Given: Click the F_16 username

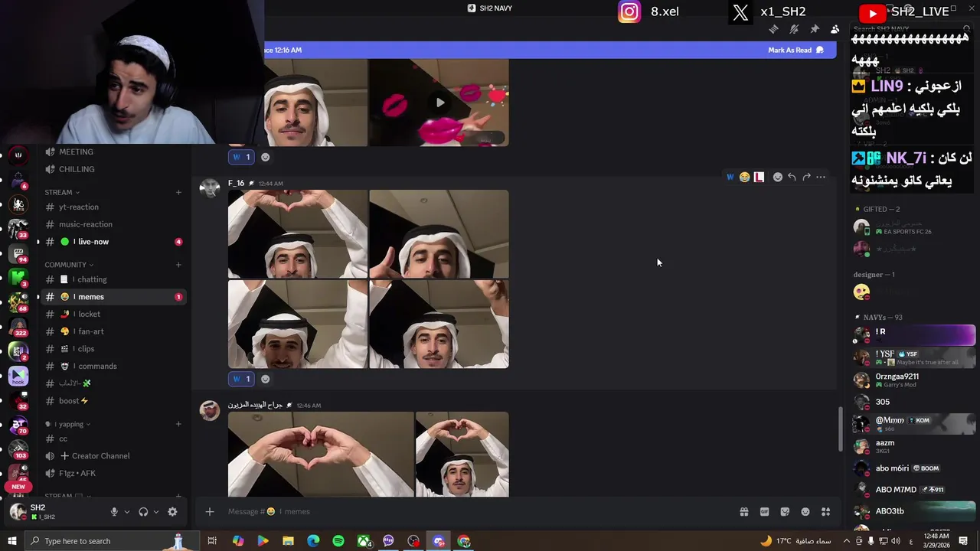Looking at the screenshot, I should (x=236, y=184).
